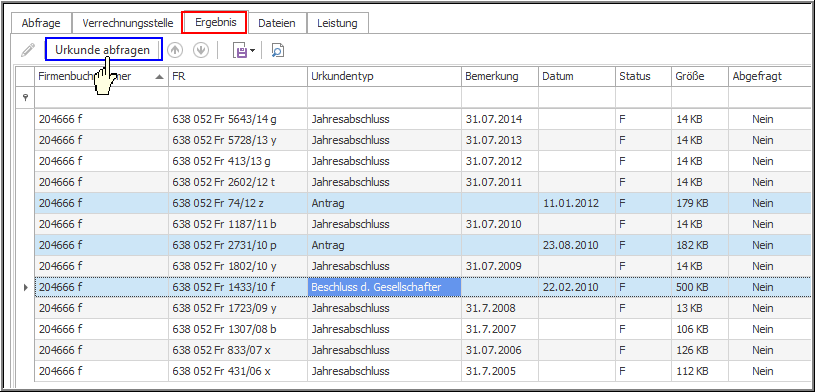Screen dimensions: 815x392
Task: Select row with FR 638 052 Fr 5643/14 g
Action: [x=416, y=120]
